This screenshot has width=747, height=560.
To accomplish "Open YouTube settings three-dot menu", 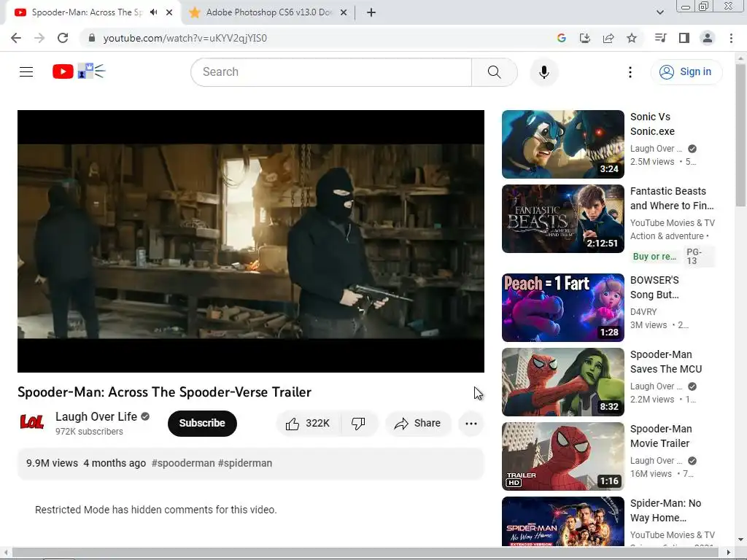I will 630,72.
